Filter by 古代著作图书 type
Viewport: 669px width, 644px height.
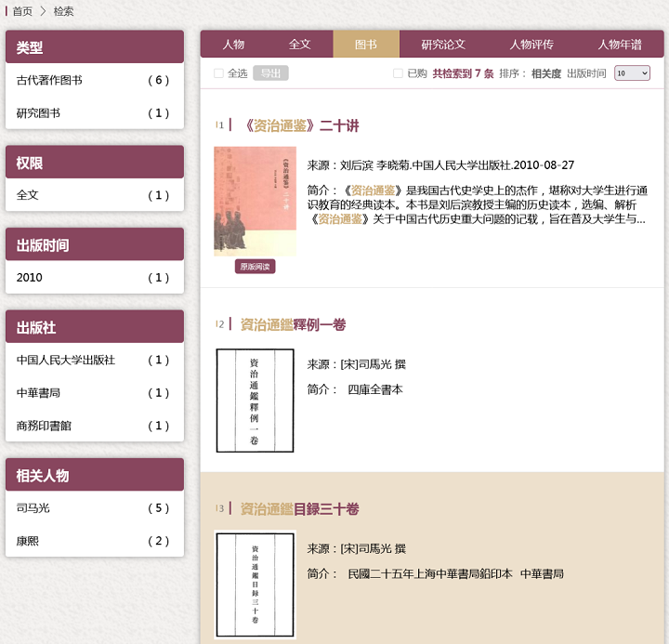(x=49, y=81)
